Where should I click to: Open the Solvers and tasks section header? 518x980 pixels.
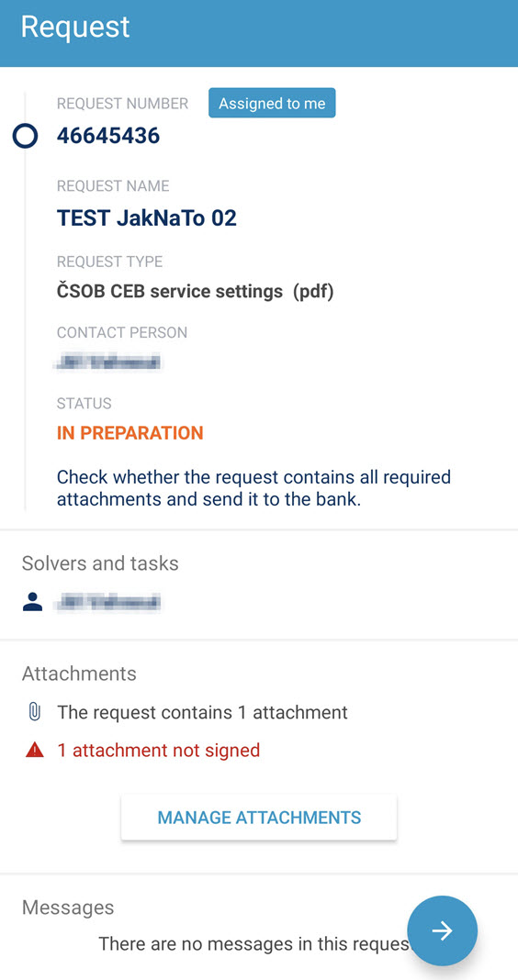(100, 563)
